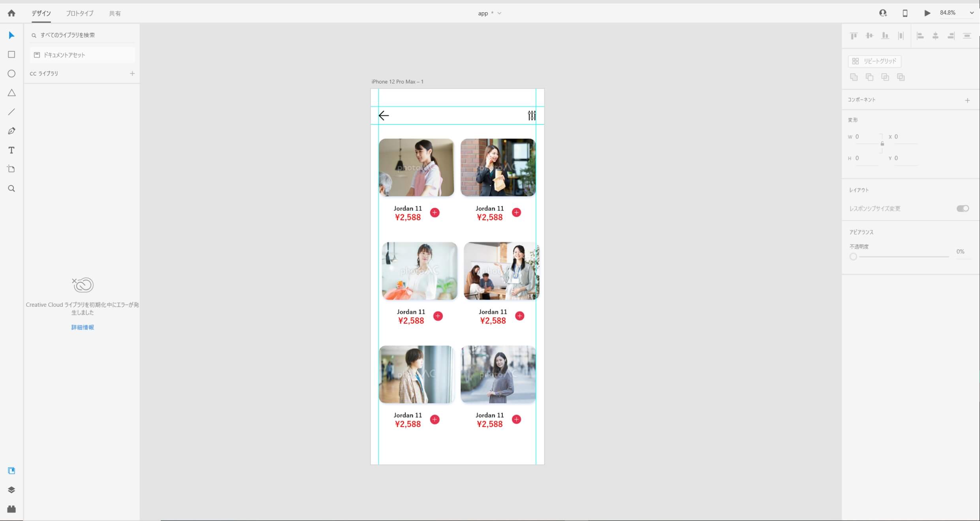Select the back arrow in artboard
The height and width of the screenshot is (521, 980).
coord(384,115)
